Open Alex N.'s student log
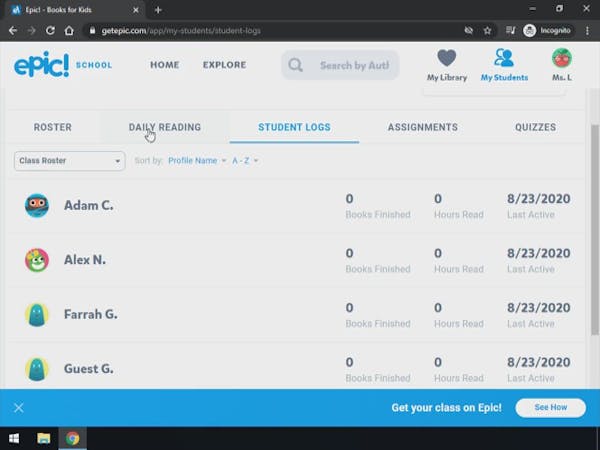Viewport: 600px width, 450px height. 297,260
